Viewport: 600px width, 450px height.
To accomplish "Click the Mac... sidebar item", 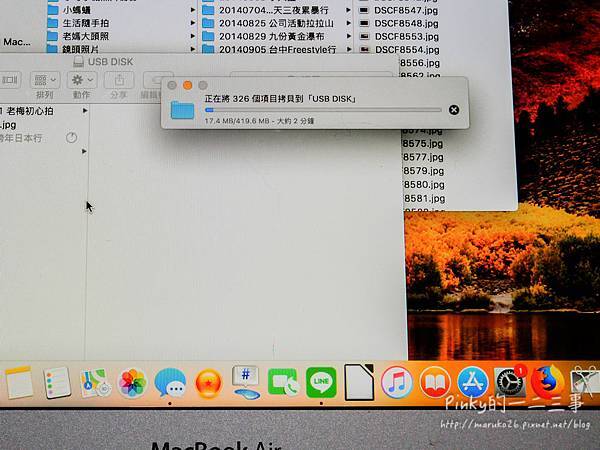I will pos(17,42).
